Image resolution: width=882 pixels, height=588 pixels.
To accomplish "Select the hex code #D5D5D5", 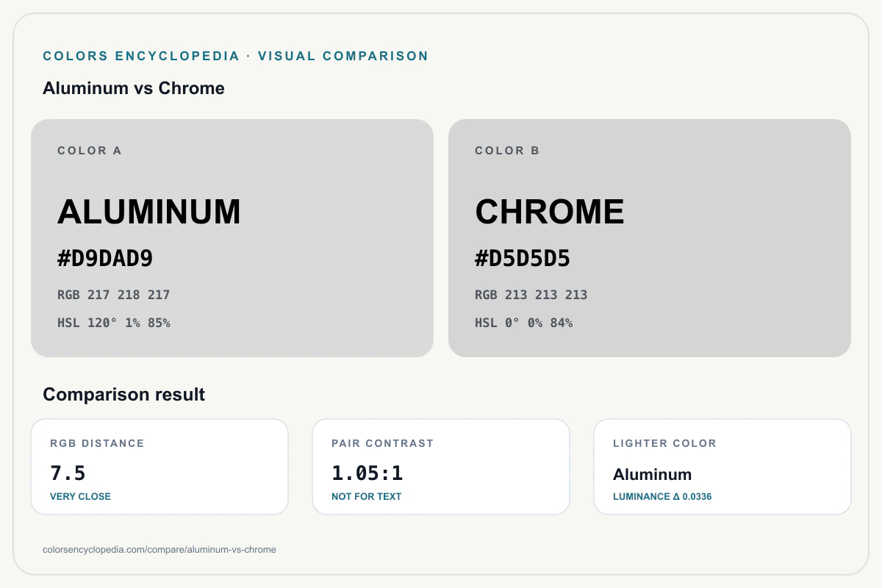I will [x=523, y=259].
